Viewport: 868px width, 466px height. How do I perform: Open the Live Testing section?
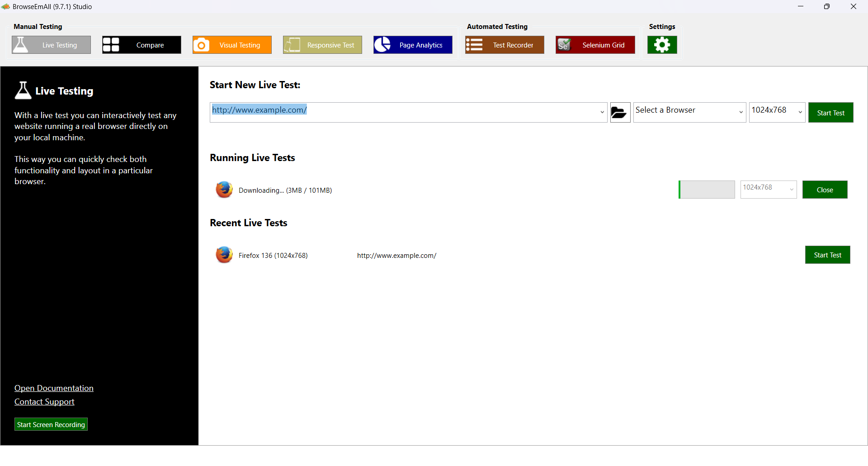[x=51, y=45]
